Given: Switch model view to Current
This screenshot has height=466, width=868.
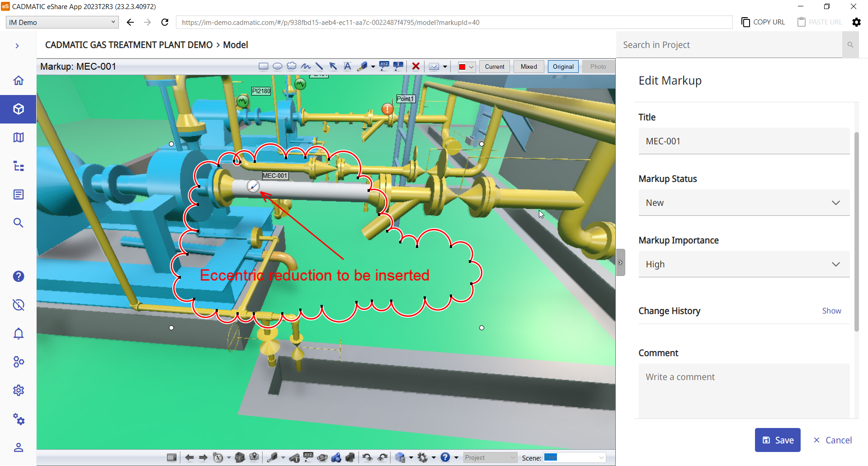Looking at the screenshot, I should [x=494, y=67].
